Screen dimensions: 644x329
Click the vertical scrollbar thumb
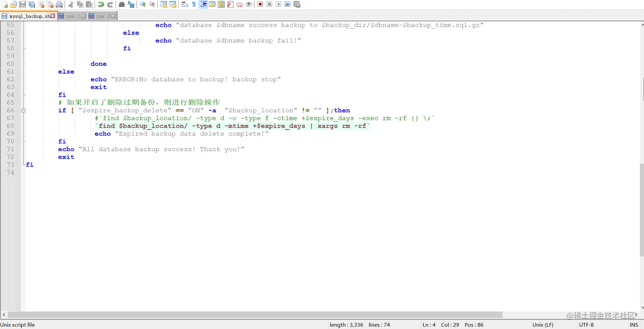[x=641, y=210]
